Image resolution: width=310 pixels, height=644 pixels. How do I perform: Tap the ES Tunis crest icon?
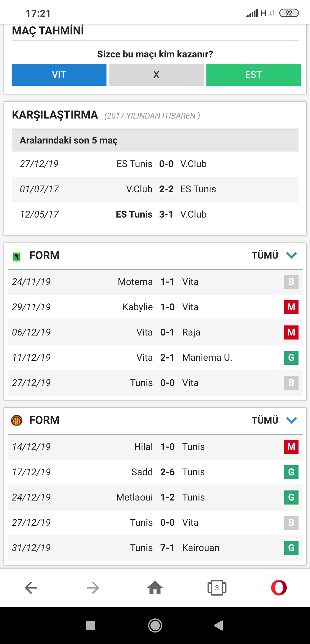[17, 420]
